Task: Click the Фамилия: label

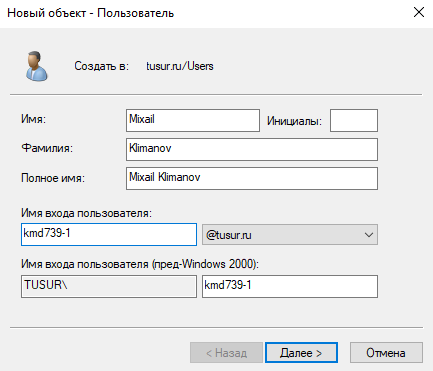Action: tap(47, 148)
